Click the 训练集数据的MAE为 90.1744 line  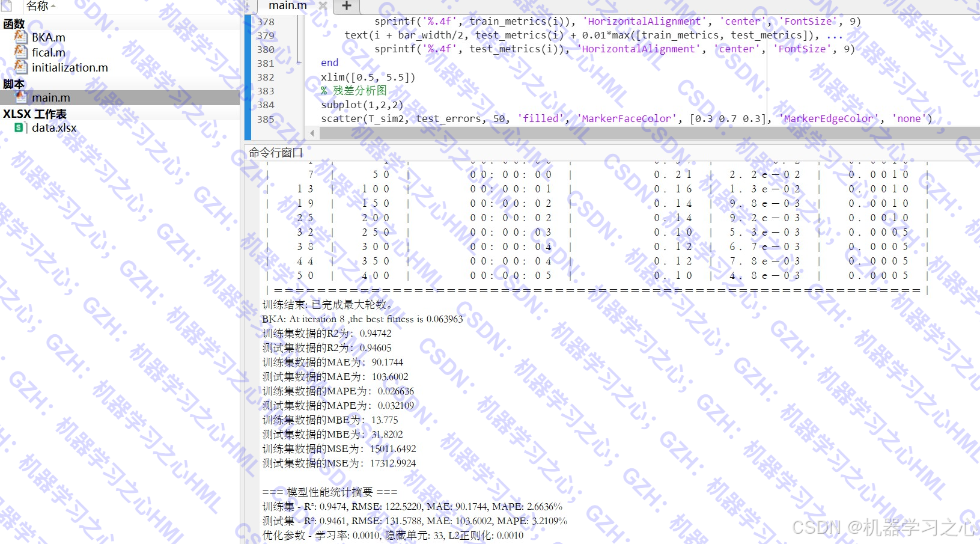pos(333,362)
